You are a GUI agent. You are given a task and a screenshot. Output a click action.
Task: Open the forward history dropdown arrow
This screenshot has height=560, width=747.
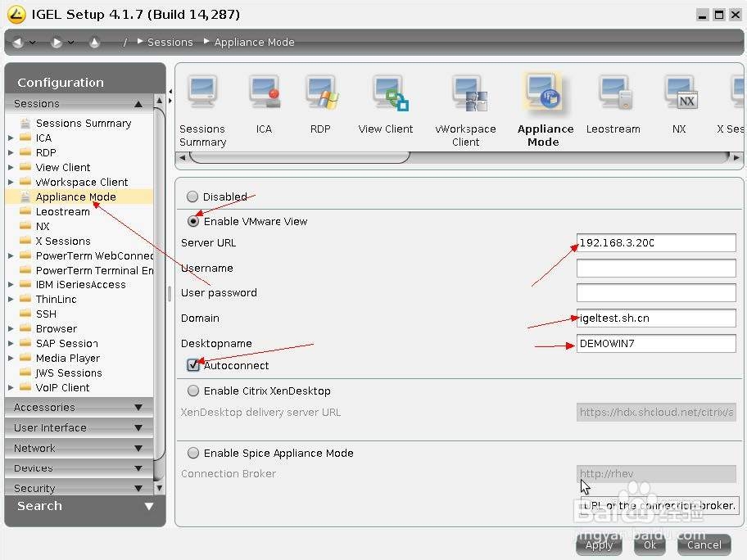tap(70, 43)
